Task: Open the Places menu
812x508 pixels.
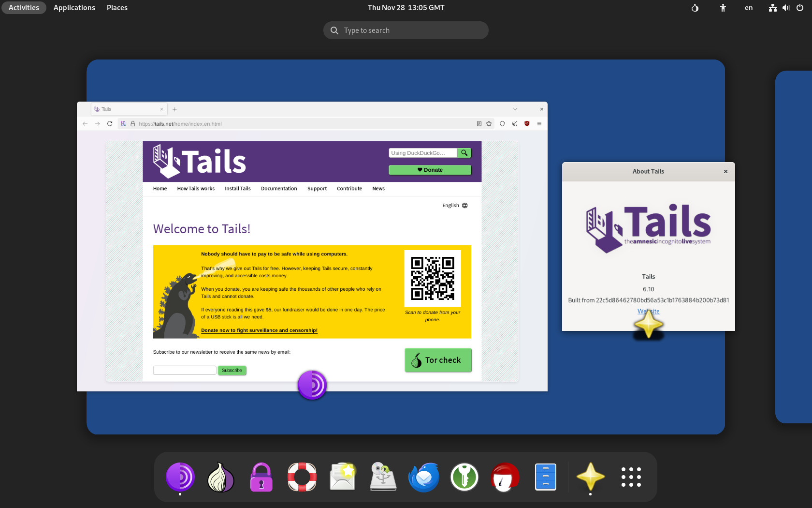Action: [117, 8]
